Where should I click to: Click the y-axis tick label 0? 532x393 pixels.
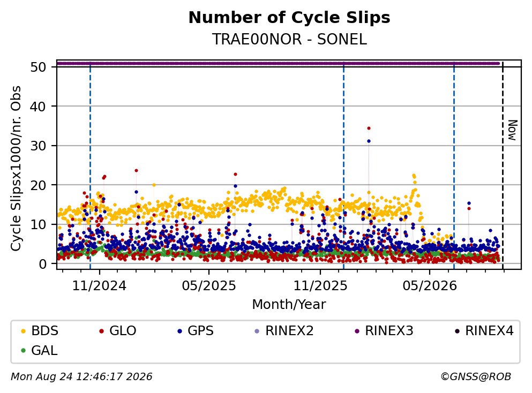pos(43,264)
